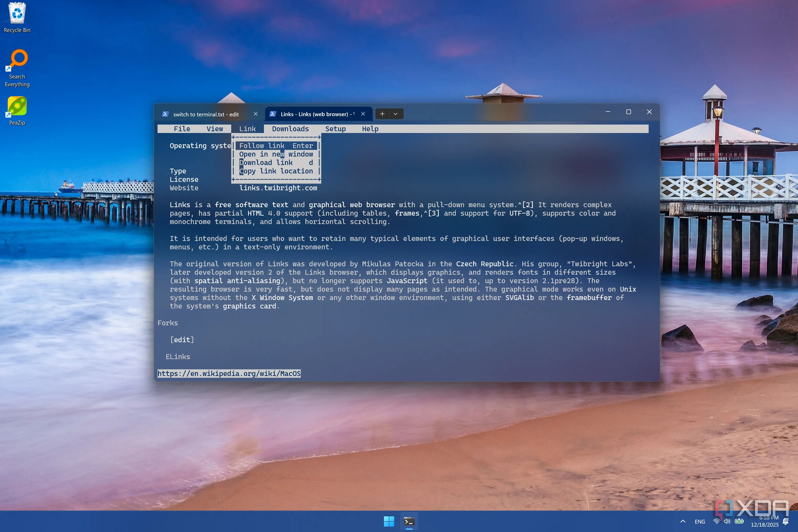This screenshot has height=532, width=798.
Task: Open the View menu in Links
Action: pos(215,129)
